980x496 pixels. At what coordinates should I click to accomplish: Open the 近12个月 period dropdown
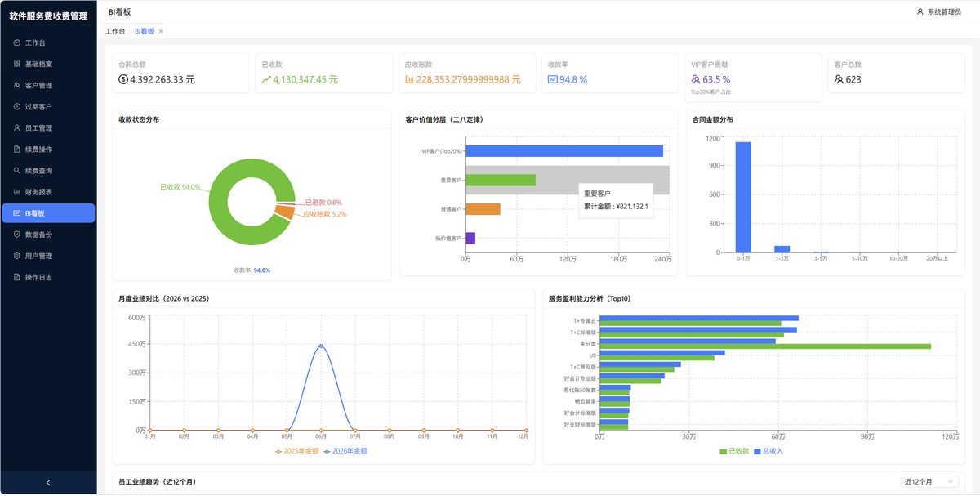929,482
